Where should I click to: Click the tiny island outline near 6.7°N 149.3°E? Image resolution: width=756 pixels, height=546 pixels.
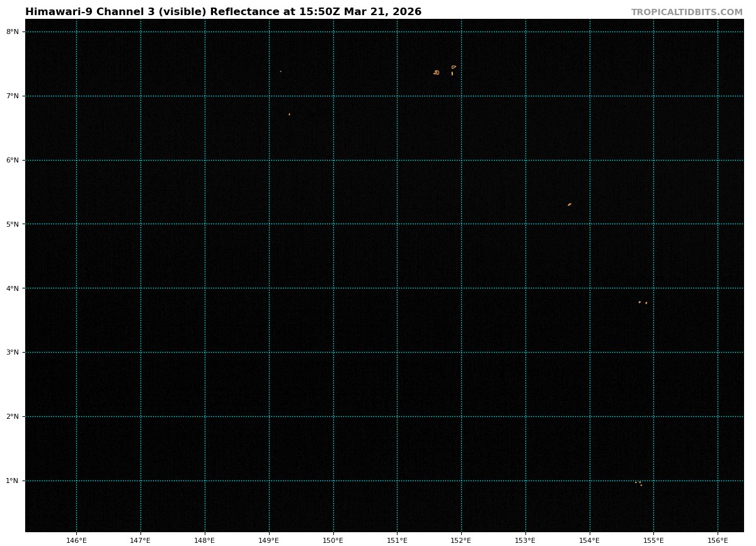[289, 114]
